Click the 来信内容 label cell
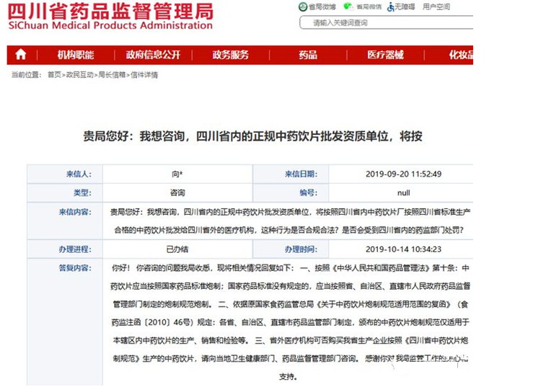546x392 pixels. click(65, 221)
